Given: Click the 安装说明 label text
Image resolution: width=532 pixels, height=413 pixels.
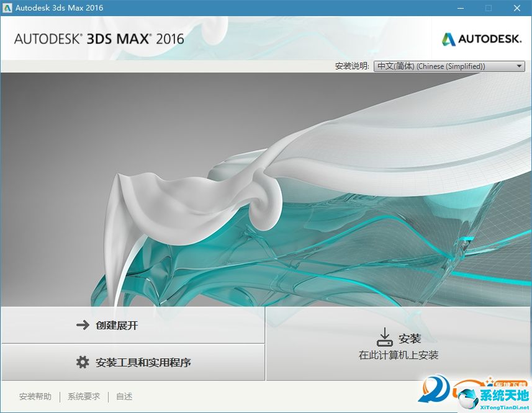Looking at the screenshot, I should pyautogui.click(x=352, y=66).
